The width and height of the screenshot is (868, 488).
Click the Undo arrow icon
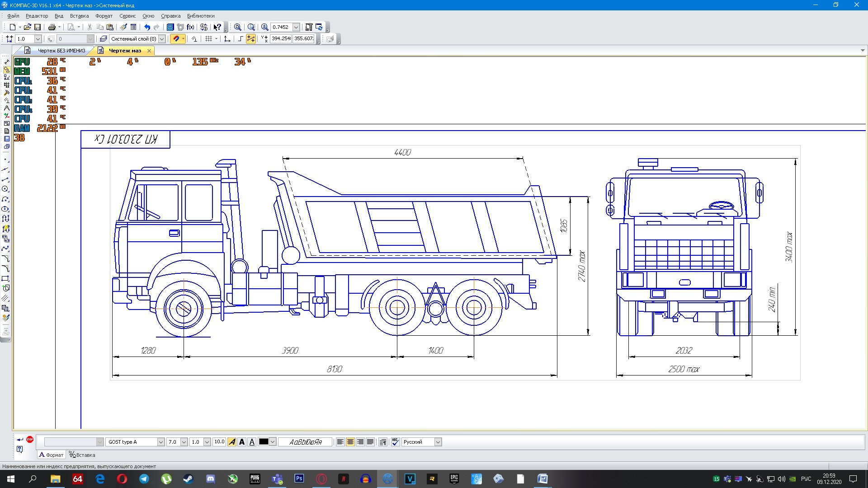click(147, 27)
